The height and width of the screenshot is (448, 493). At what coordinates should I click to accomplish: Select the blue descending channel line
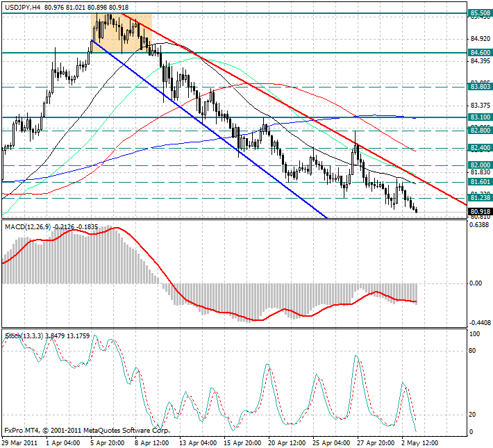point(209,128)
